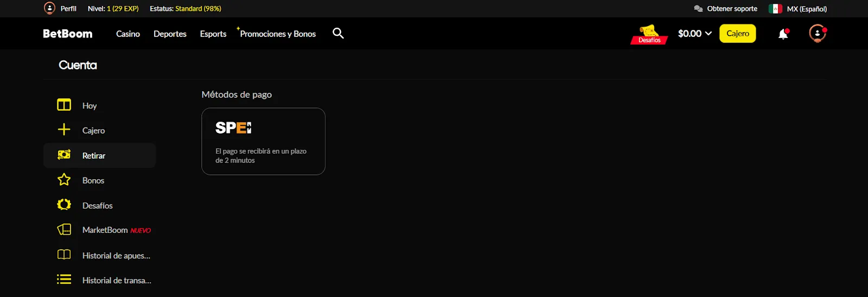Select Cajero in the account sidebar
This screenshot has width=868, height=297.
click(x=99, y=130)
